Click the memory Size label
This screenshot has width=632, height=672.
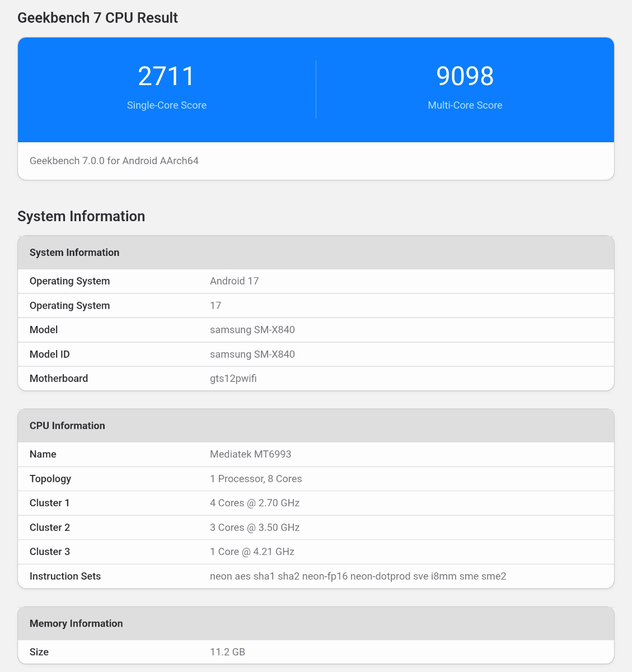point(39,652)
